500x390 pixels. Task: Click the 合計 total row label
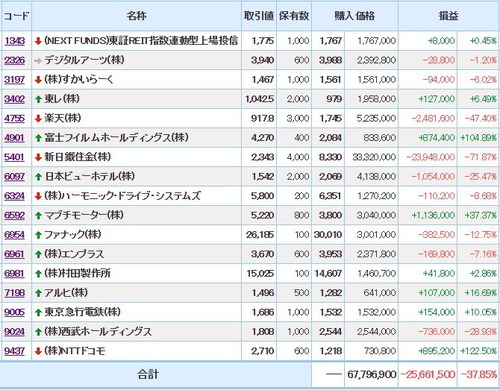click(148, 374)
